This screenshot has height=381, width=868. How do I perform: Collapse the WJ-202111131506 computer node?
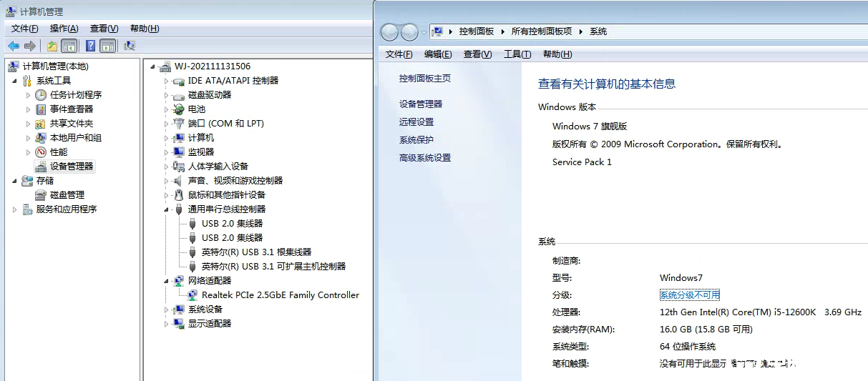click(153, 66)
